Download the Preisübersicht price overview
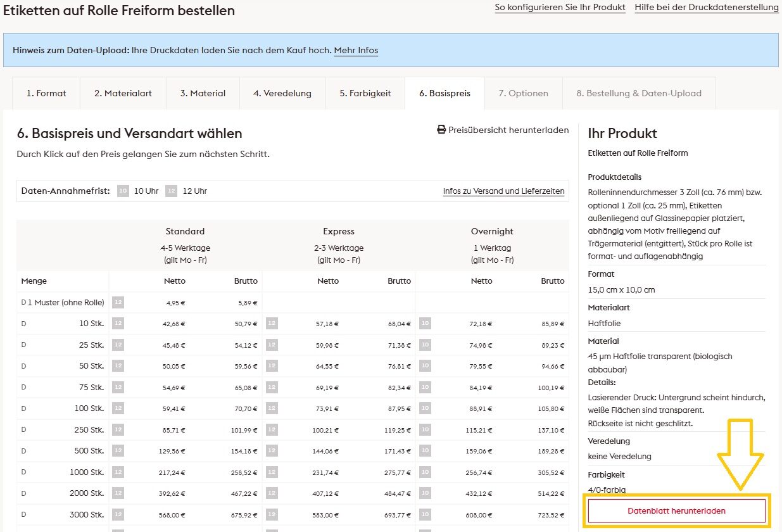This screenshot has width=782, height=532. click(x=503, y=130)
